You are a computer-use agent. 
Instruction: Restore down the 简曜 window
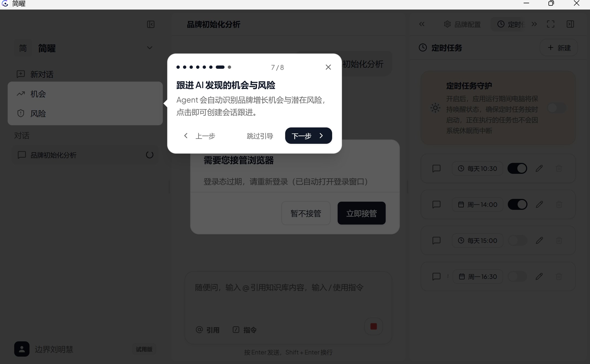point(551,3)
